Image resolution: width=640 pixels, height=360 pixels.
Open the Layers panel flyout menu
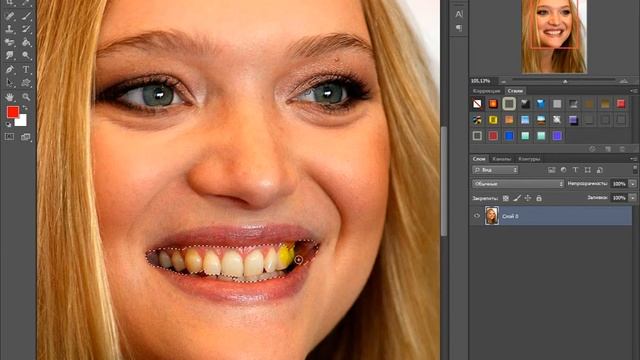pos(633,159)
